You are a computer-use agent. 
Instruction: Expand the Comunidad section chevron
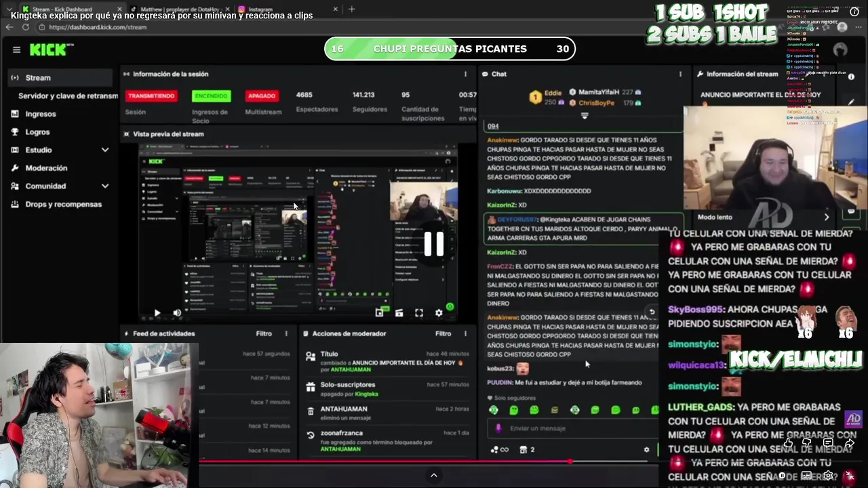tap(105, 186)
